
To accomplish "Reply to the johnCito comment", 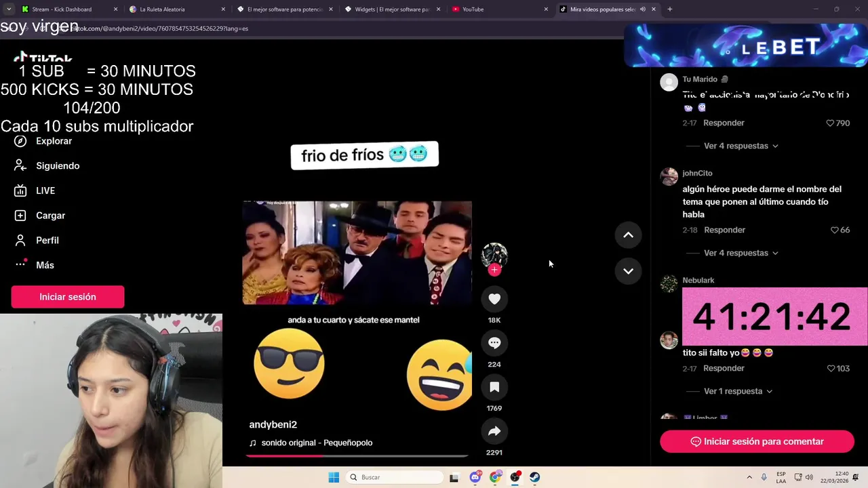I will point(724,230).
